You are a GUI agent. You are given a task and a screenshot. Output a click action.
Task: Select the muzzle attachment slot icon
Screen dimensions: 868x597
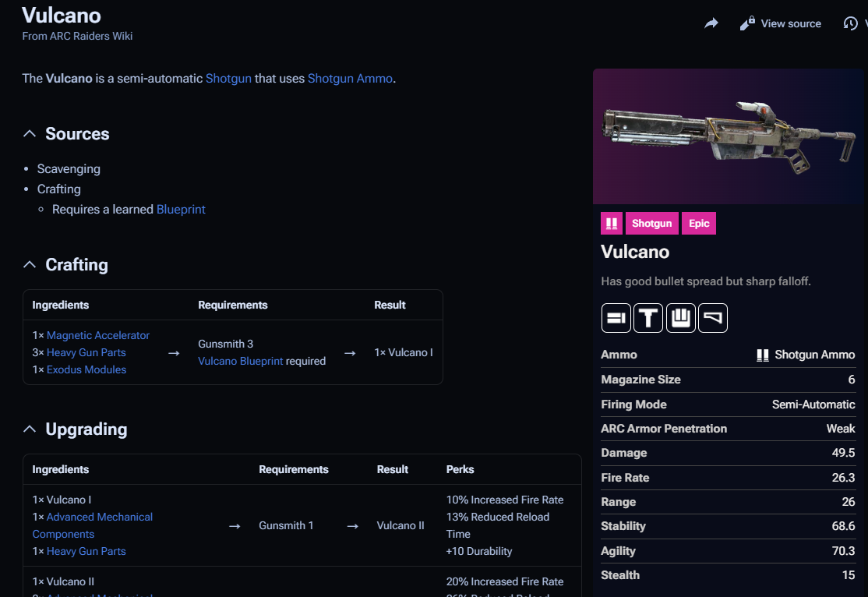(x=616, y=318)
